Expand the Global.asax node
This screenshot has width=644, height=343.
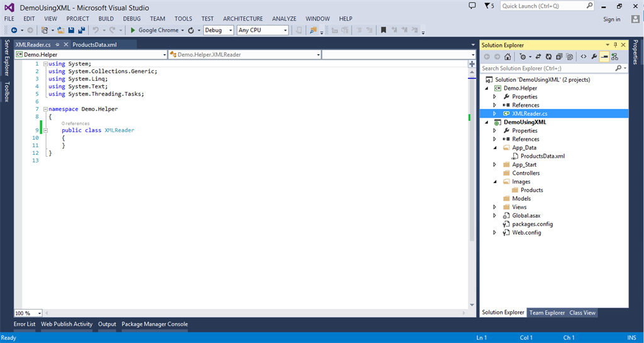pyautogui.click(x=494, y=216)
